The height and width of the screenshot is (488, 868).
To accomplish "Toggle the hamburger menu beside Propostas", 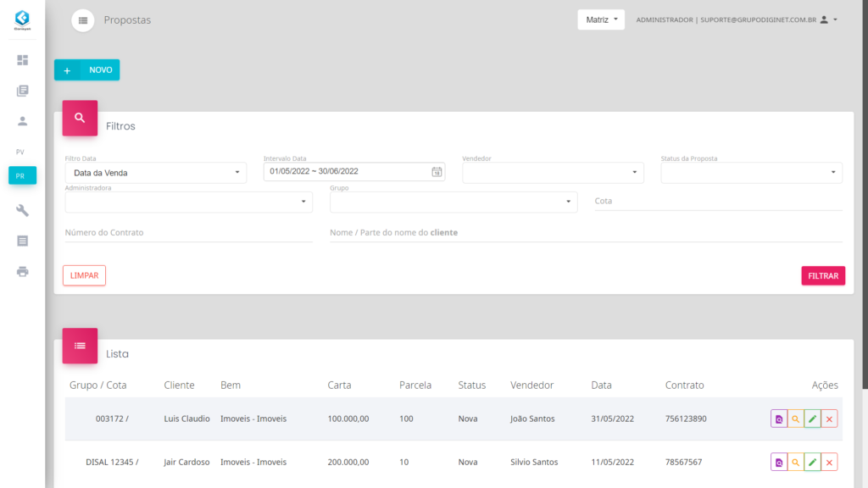I will 82,19.
